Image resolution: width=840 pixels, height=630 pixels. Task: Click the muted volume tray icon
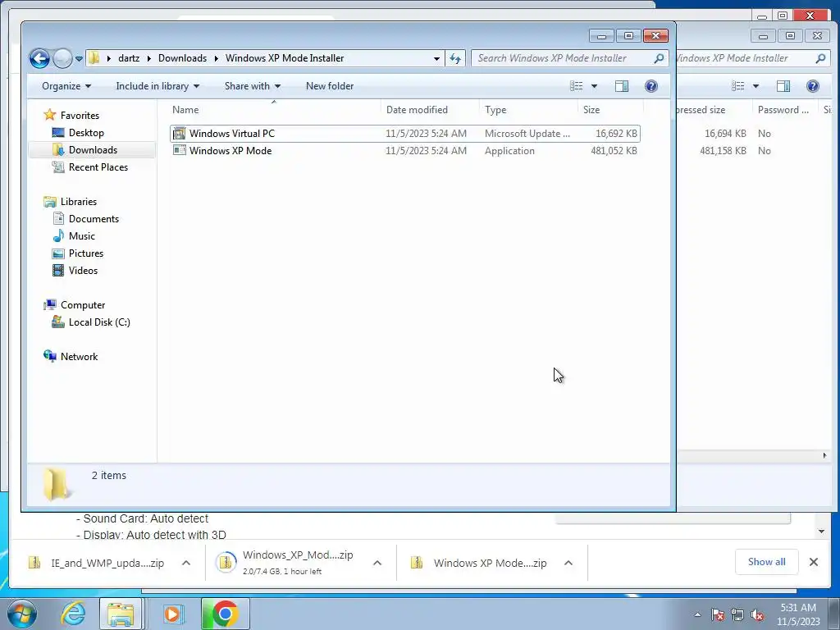point(757,614)
